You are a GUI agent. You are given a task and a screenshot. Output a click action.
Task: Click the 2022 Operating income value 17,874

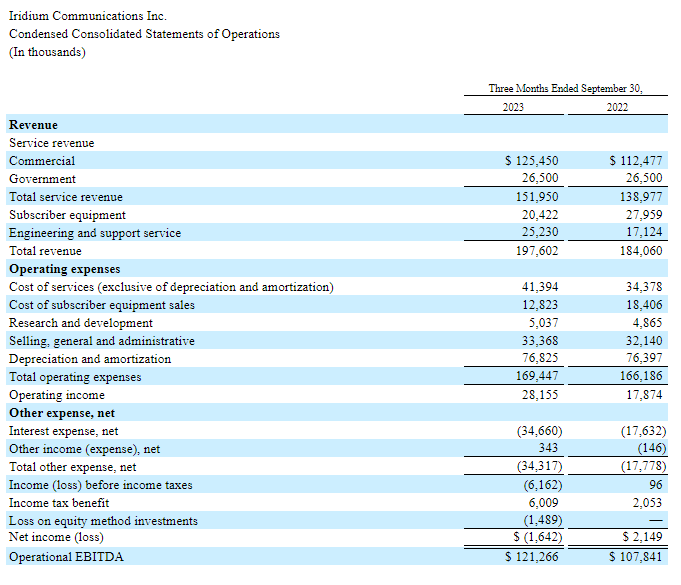click(x=641, y=395)
